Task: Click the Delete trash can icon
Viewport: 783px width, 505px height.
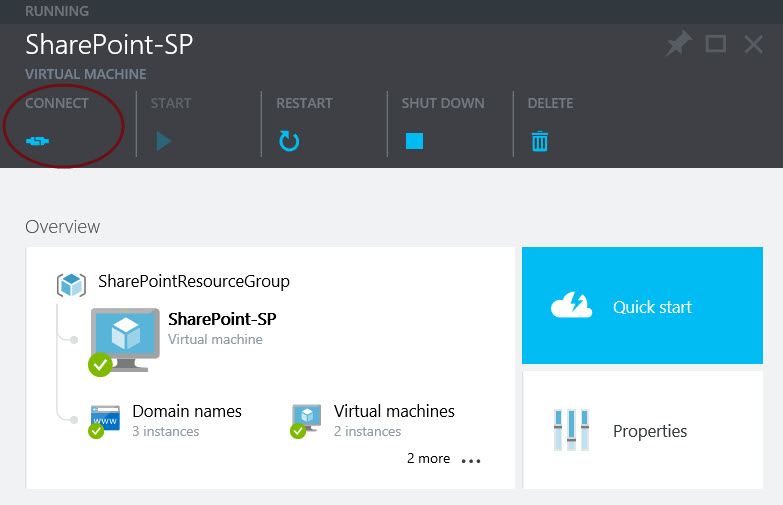Action: pos(540,141)
